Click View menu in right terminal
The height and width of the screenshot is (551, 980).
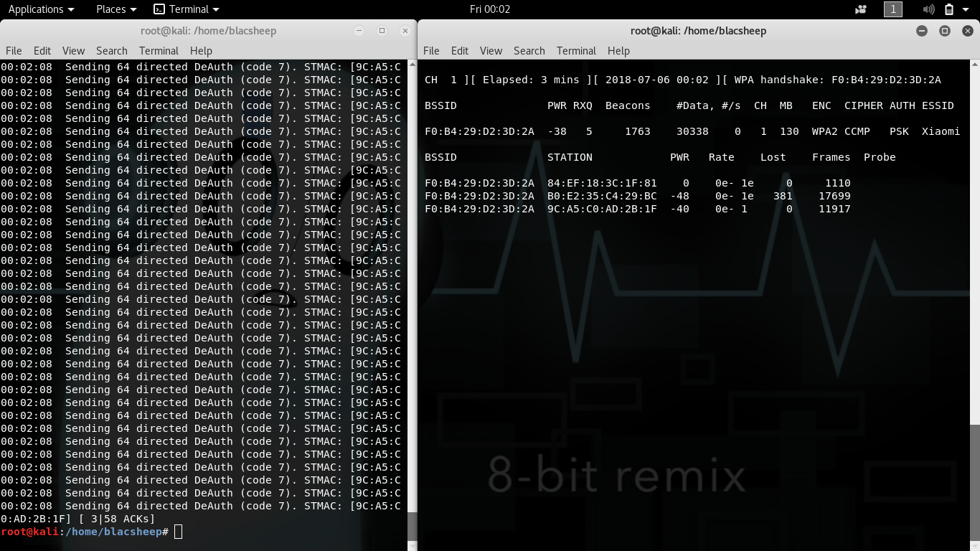pyautogui.click(x=491, y=51)
